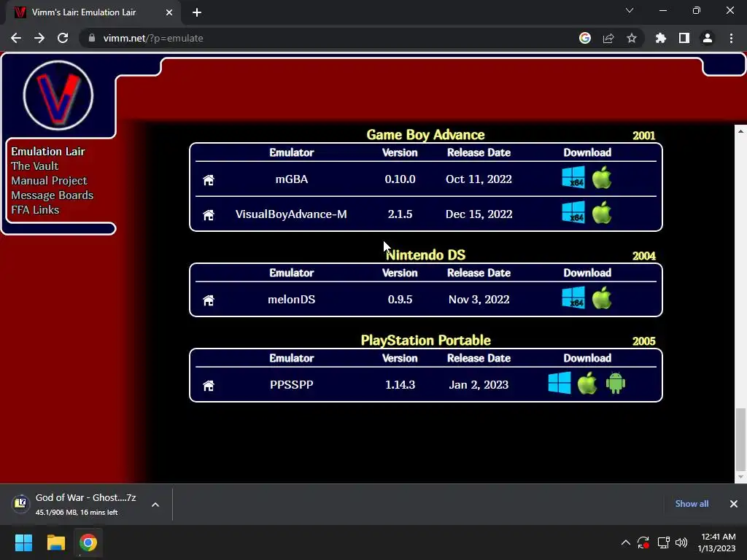747x560 pixels.
Task: Open the Chrome profile menu
Action: pos(708,38)
